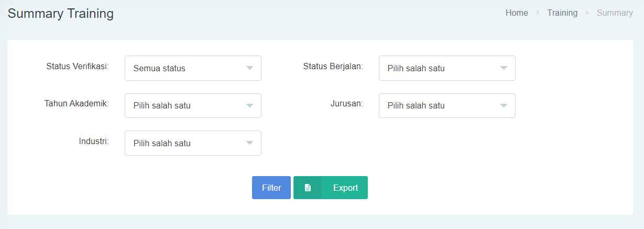Click the Status Berjalan dropdown caret arrow
644x229 pixels.
(504, 68)
